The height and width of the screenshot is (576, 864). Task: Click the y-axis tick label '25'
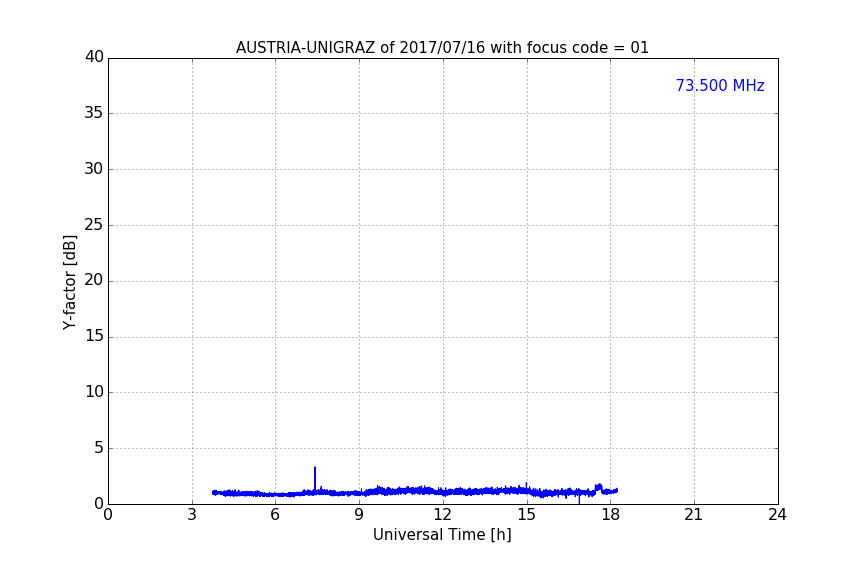tap(94, 225)
